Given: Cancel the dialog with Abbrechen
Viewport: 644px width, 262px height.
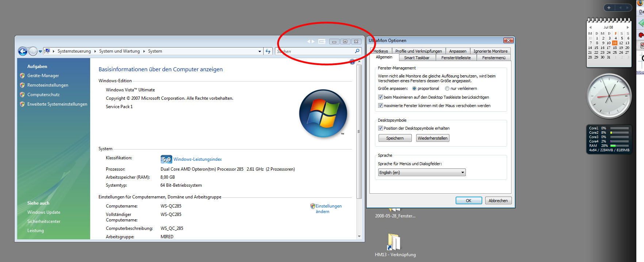Looking at the screenshot, I should (498, 201).
